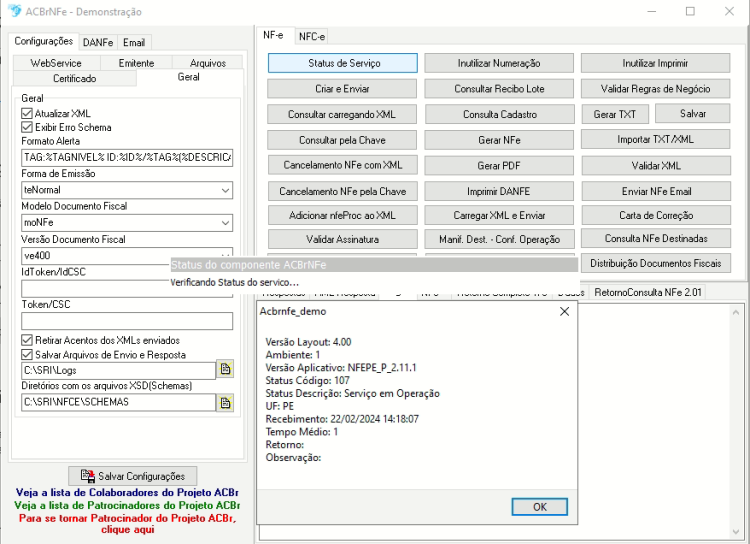
Task: Click the Gerar PDF button
Action: (499, 166)
